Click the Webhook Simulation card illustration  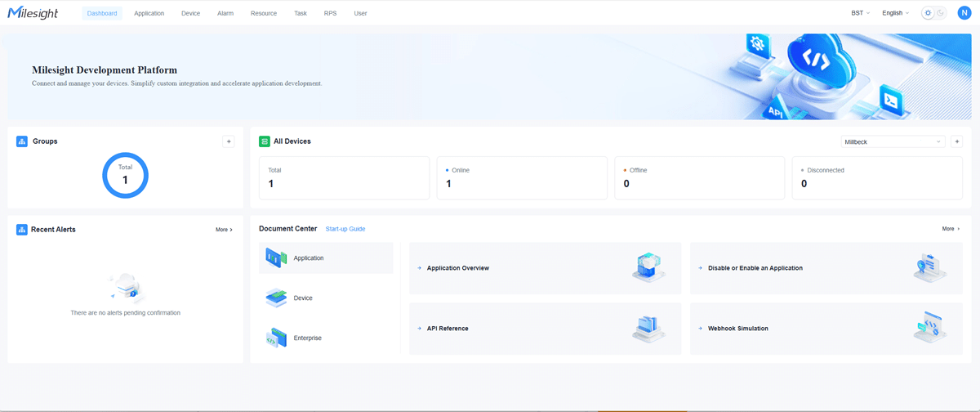tap(930, 328)
